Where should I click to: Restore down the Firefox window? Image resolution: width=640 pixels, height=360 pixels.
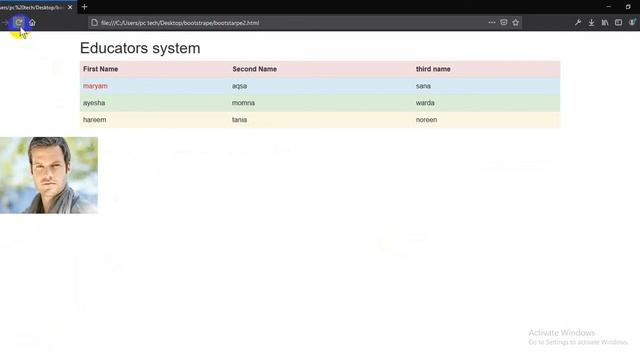click(628, 7)
